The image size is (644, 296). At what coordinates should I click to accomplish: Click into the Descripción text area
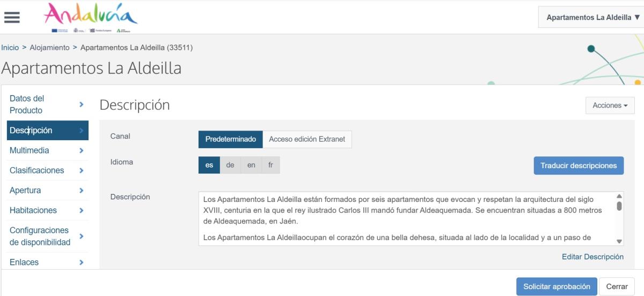coord(402,219)
